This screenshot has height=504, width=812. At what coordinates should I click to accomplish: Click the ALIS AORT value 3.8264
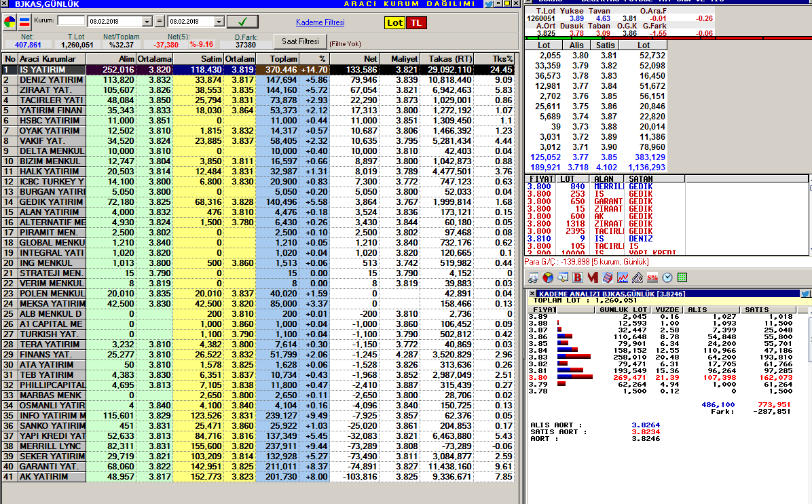(646, 425)
